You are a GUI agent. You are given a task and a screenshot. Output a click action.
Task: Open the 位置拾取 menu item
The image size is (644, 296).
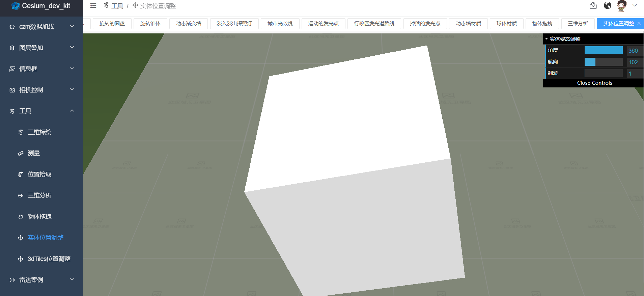click(41, 174)
